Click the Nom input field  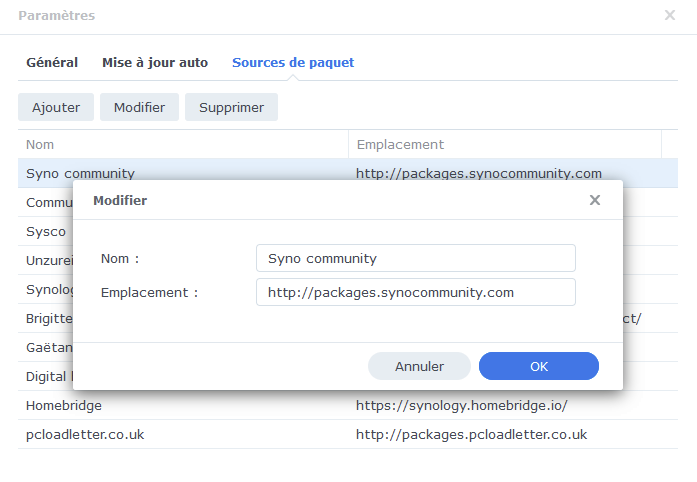(415, 258)
